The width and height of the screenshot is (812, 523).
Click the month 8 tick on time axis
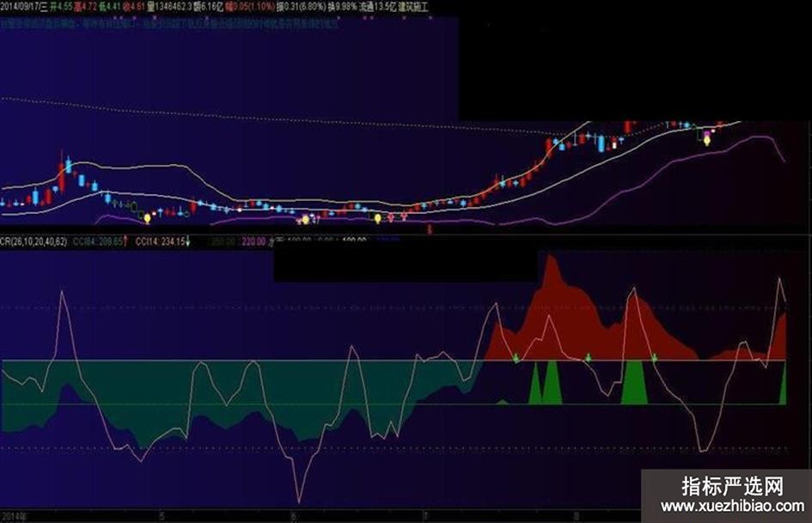coord(577,516)
